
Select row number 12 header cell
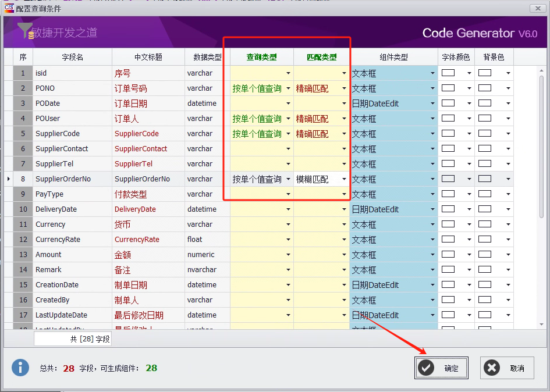pos(23,240)
